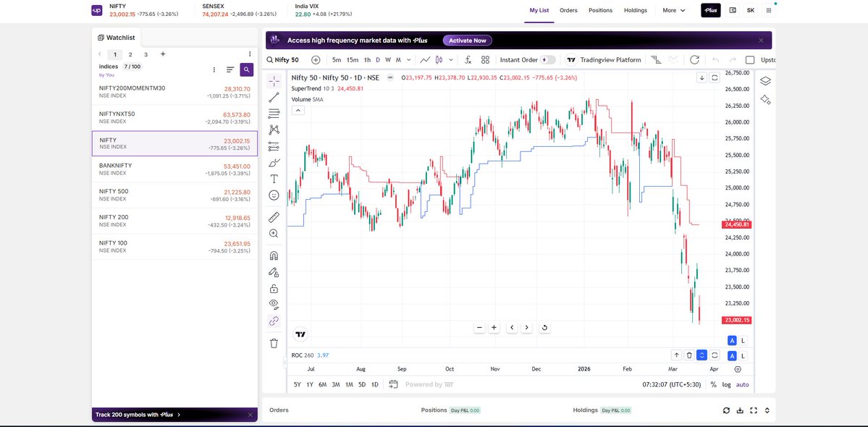Open the fx indicators menu

pos(468,60)
